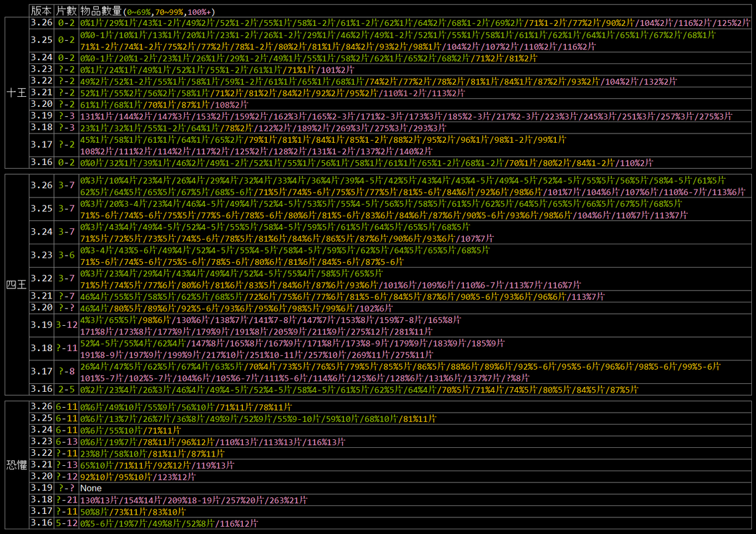Viewport: 756px width, 534px height.
Task: Click the ?-13 piece count cell
Action: pos(67,465)
